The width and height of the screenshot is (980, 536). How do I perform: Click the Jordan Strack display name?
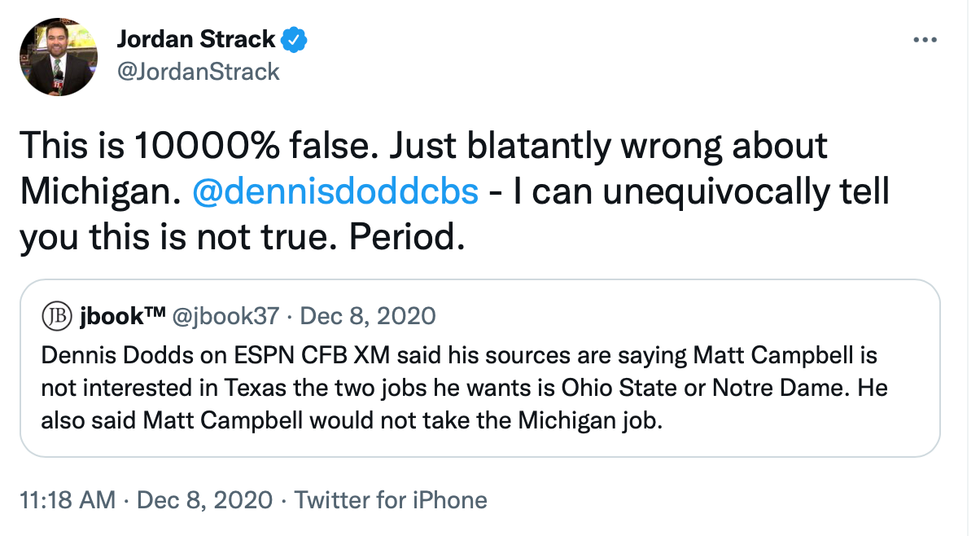click(x=197, y=38)
